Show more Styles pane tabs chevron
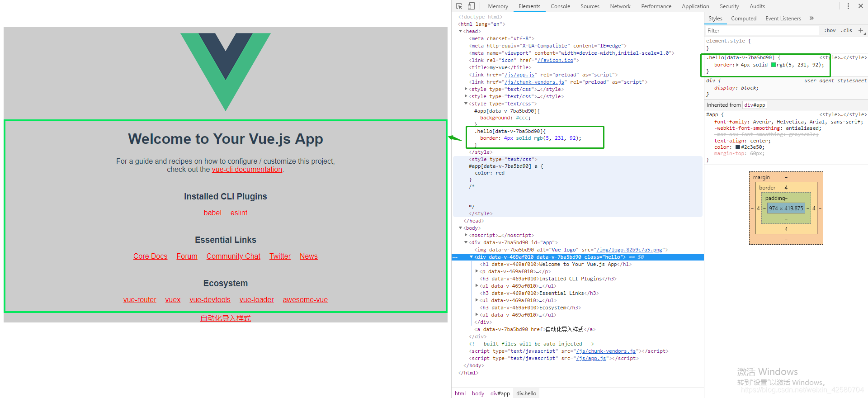The width and height of the screenshot is (868, 398). click(811, 19)
